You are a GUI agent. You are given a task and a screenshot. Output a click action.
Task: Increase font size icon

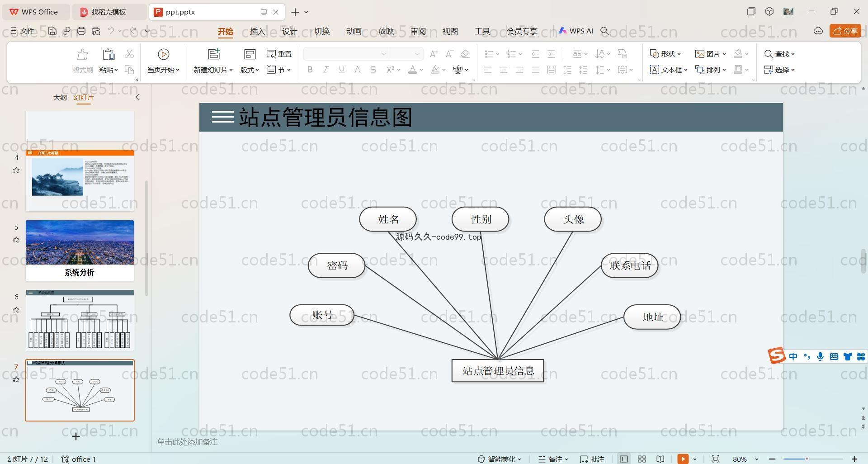pos(434,54)
